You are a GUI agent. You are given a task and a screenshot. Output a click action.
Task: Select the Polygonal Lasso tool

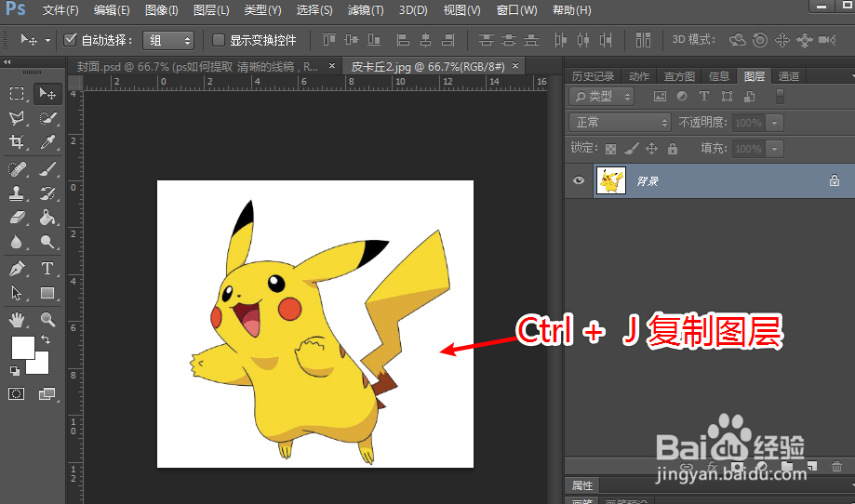pos(17,118)
